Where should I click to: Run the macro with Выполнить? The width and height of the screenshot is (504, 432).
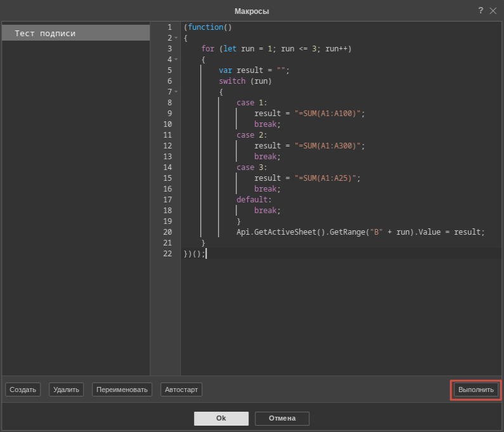(x=475, y=389)
